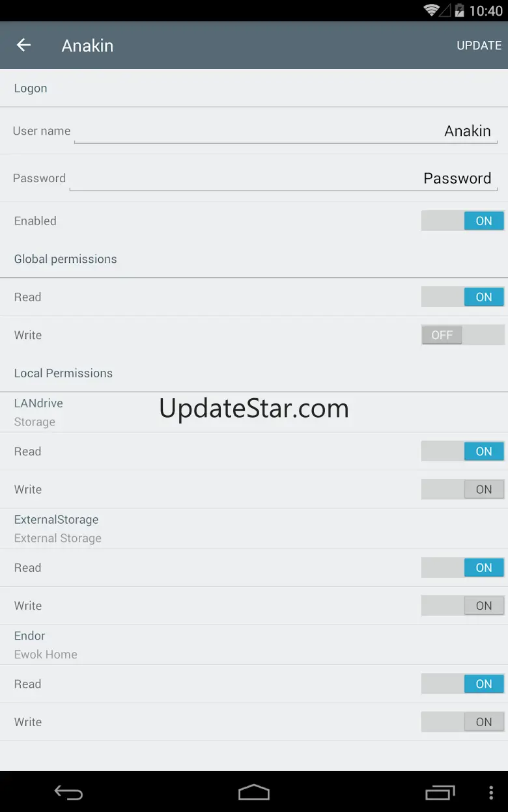Tap the battery status icon
Screen dimensions: 508x812
point(460,10)
